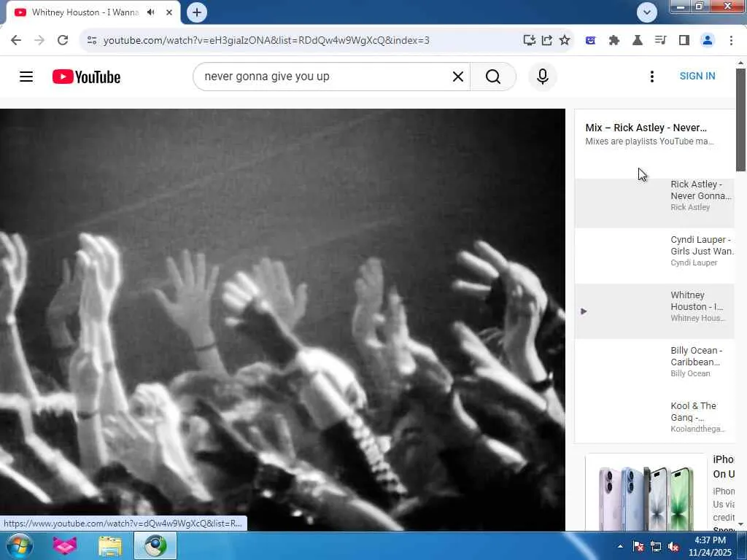Open Chrome Labs flask icon
Screen dimensions: 747x560
point(637,41)
